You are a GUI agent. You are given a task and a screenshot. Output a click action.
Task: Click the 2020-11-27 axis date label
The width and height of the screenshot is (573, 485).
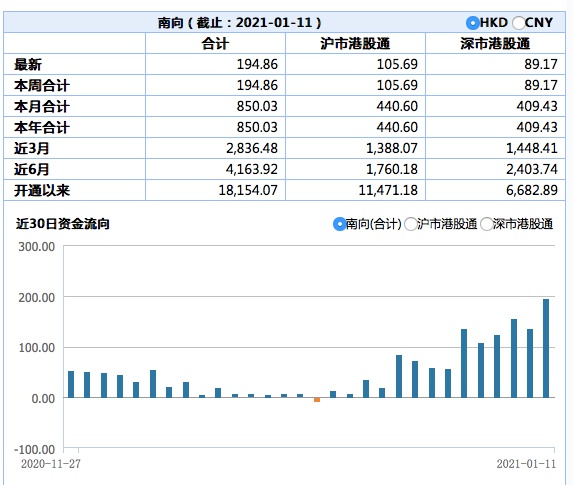click(50, 464)
